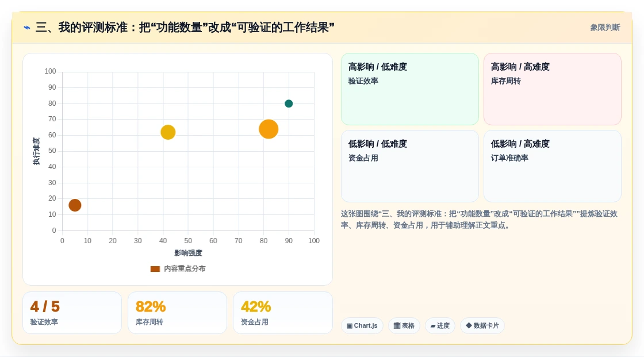Click the 库存周转 text in pink card
The width and height of the screenshot is (644, 357).
505,81
